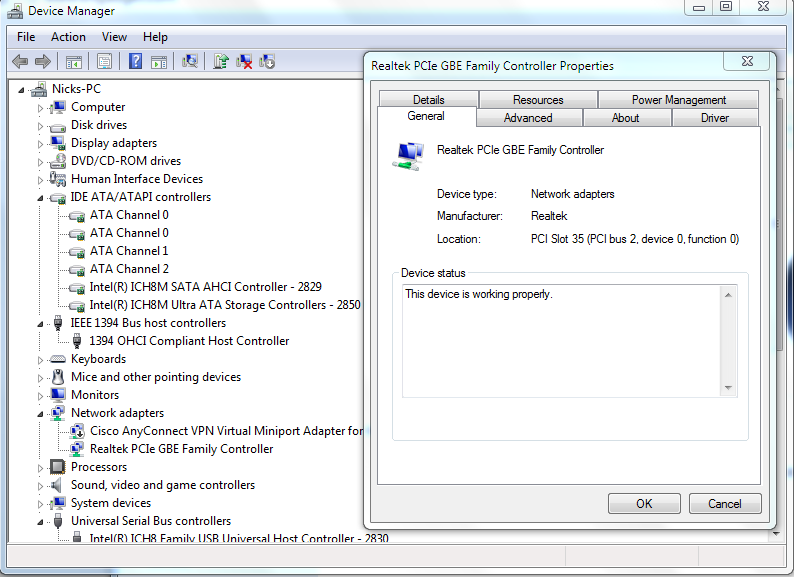Click the OK button in Properties dialog
794x577 pixels.
coord(644,504)
